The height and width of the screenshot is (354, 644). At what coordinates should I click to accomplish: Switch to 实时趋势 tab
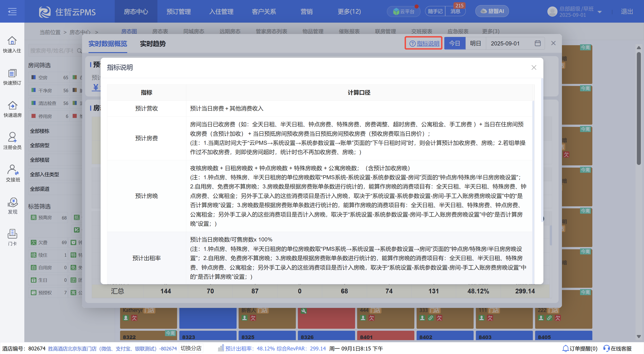tap(153, 44)
